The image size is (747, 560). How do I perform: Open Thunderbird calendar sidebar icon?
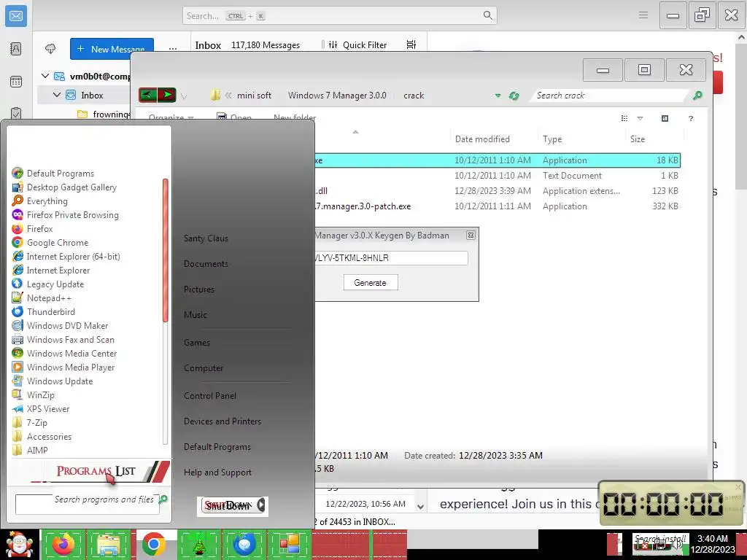tap(16, 82)
